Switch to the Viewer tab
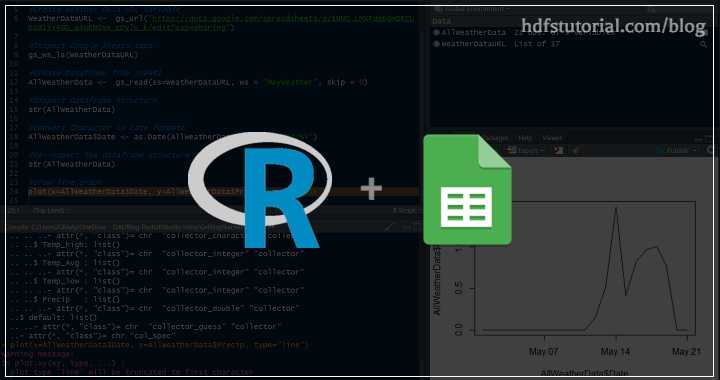The width and height of the screenshot is (720, 380). [x=552, y=138]
